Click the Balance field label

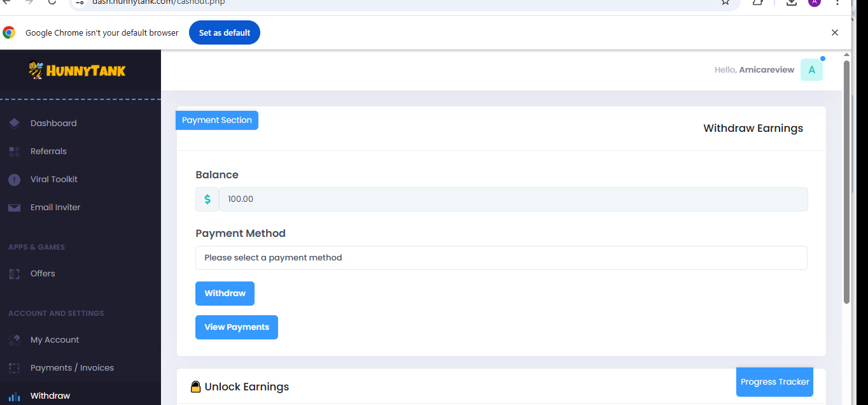[217, 174]
